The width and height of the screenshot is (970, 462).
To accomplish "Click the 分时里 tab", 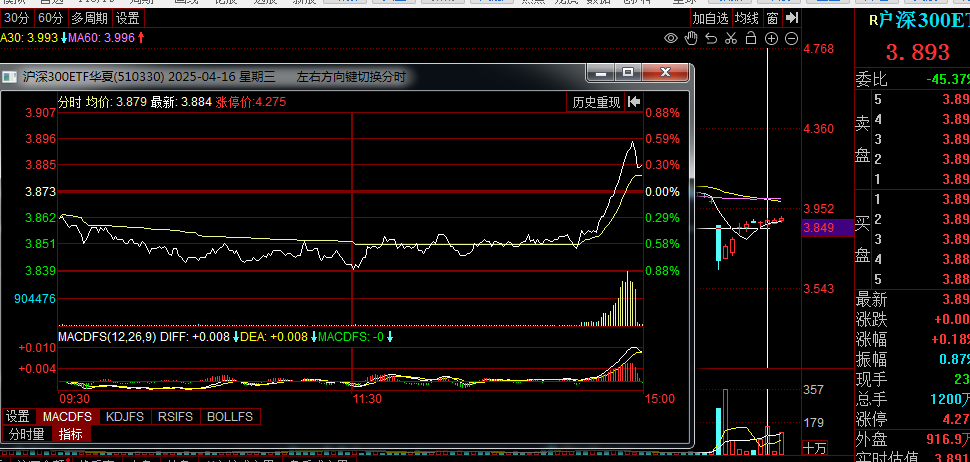I will [26, 434].
